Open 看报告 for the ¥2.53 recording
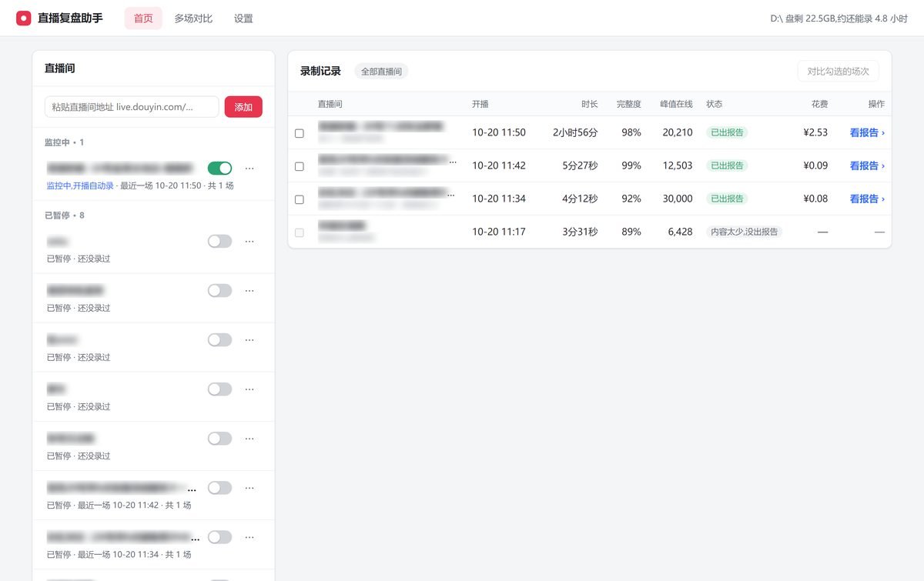This screenshot has width=924, height=581. point(867,132)
